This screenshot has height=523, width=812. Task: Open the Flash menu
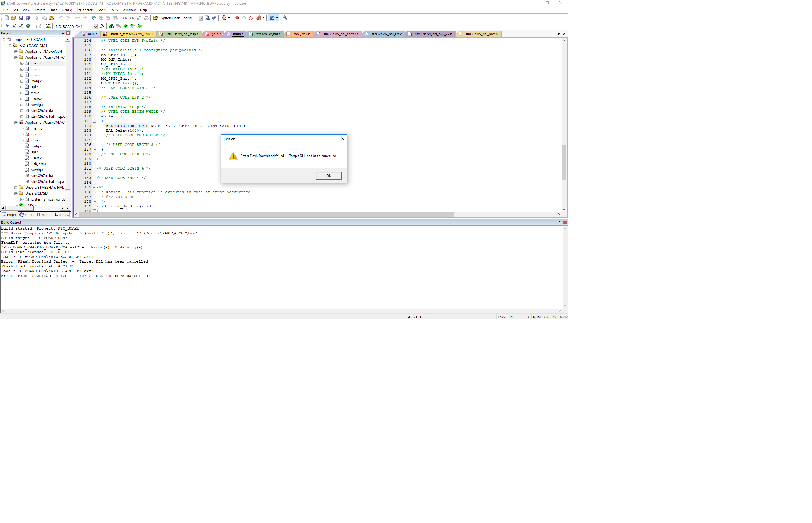(x=53, y=10)
